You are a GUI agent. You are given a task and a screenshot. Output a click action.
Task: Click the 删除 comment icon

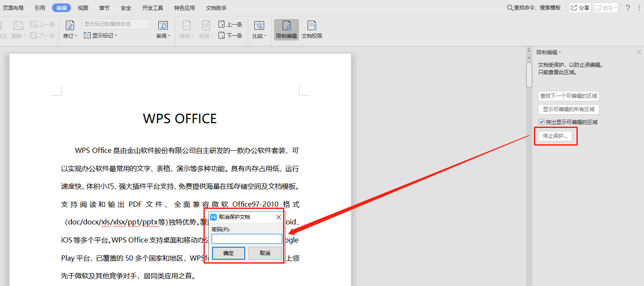[x=18, y=25]
